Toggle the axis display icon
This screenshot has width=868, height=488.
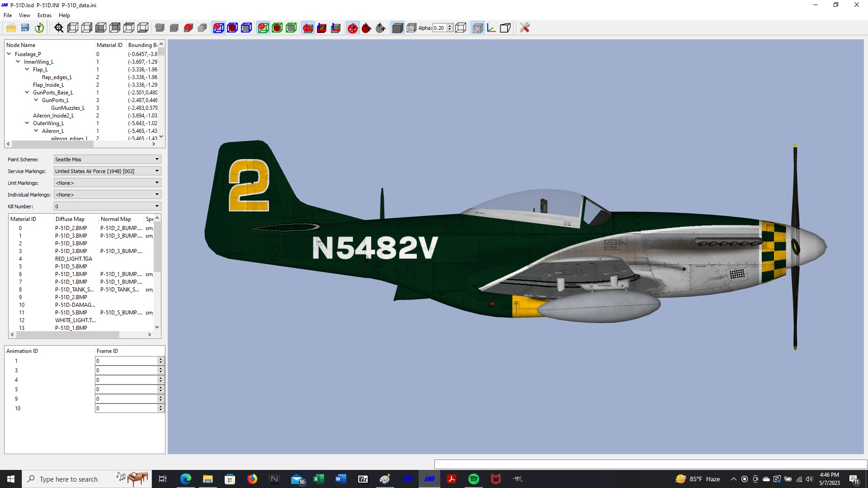point(491,28)
